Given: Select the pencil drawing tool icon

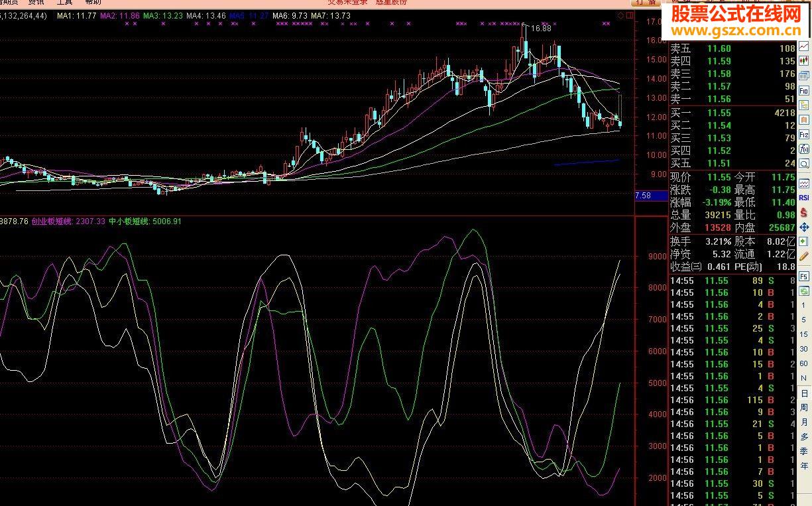Looking at the screenshot, I should coord(804,256).
